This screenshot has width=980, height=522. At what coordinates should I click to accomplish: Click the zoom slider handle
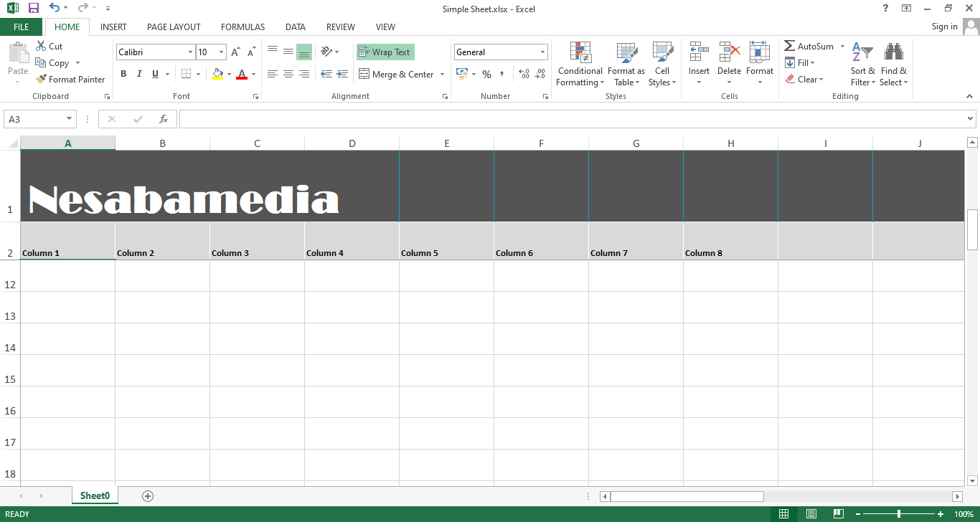point(899,514)
